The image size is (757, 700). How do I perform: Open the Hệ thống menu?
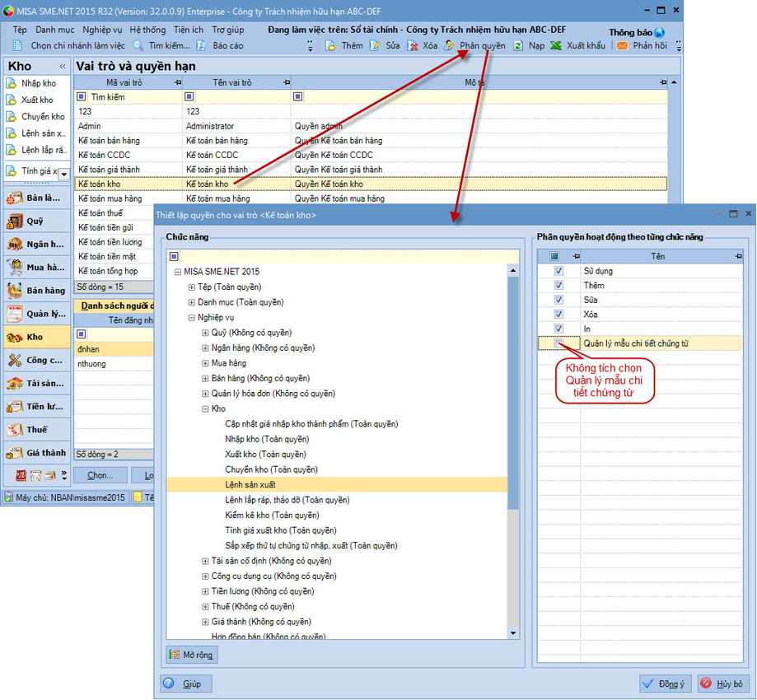147,30
